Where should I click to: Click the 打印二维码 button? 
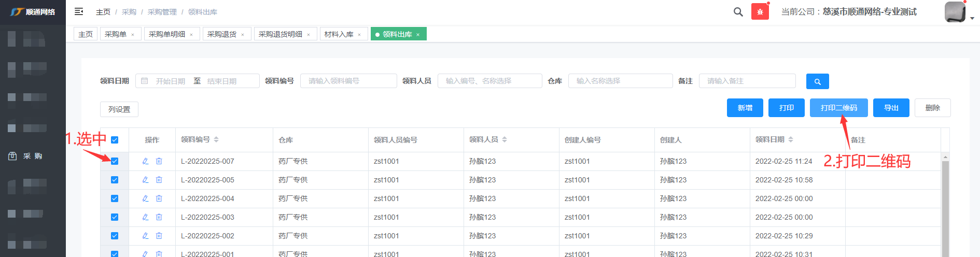coord(838,108)
